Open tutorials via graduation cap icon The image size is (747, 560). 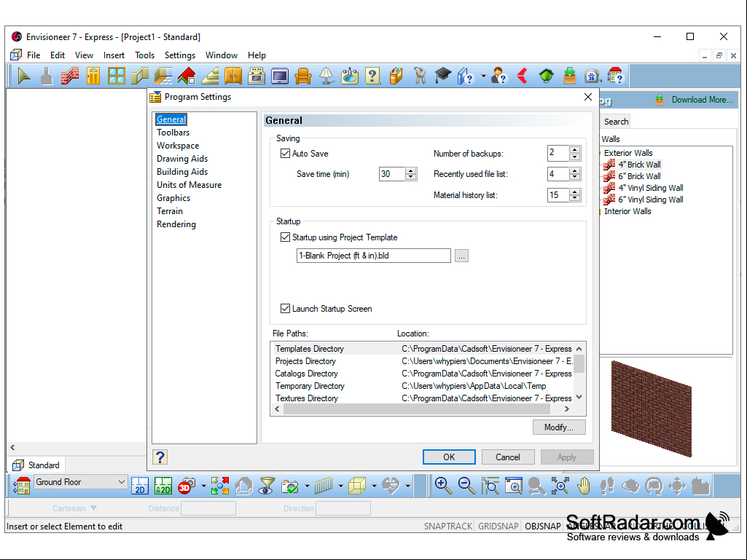point(443,76)
